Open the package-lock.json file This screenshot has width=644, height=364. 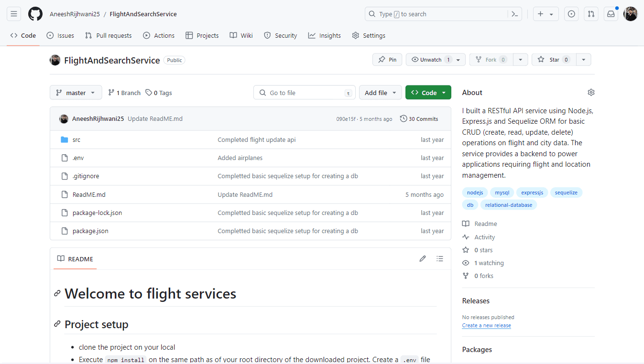pyautogui.click(x=97, y=213)
